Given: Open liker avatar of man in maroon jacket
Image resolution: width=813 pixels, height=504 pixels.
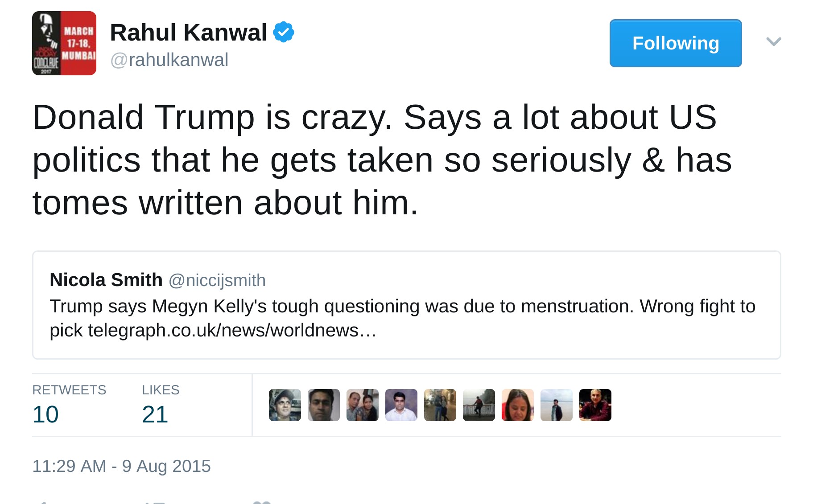Looking at the screenshot, I should pos(595,405).
